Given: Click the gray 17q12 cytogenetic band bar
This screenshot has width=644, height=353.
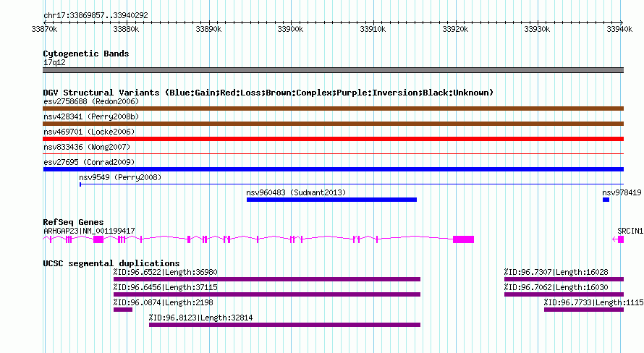Looking at the screenshot, I should click(x=333, y=70).
